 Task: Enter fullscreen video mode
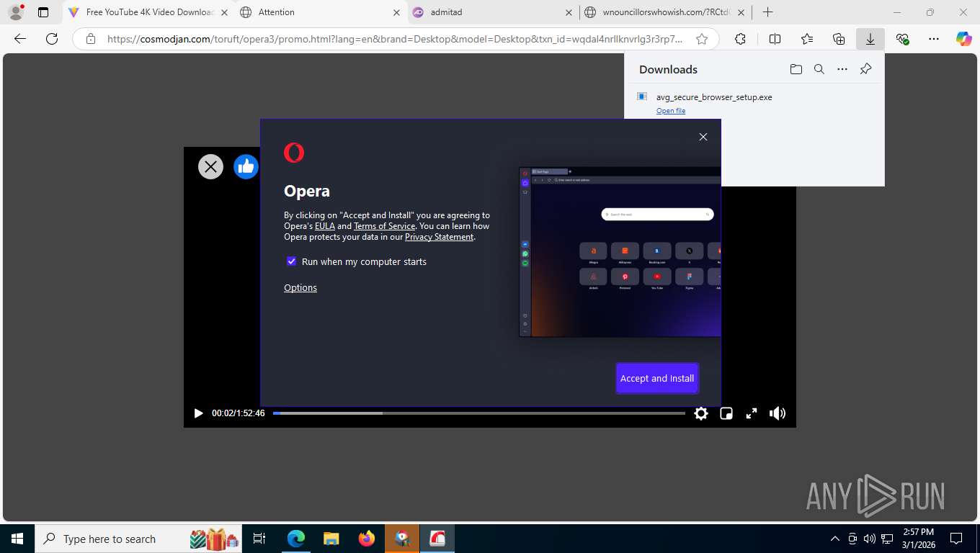752,413
